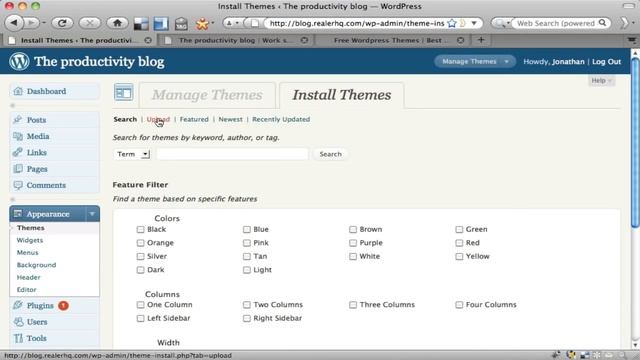Open the Menus submenu item
The height and width of the screenshot is (360, 640).
tap(27, 252)
